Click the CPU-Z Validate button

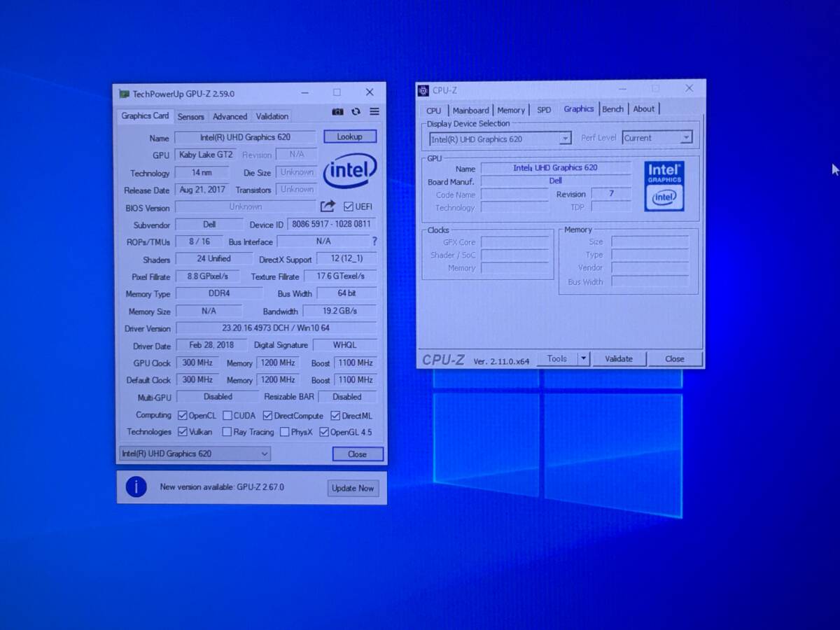(619, 358)
